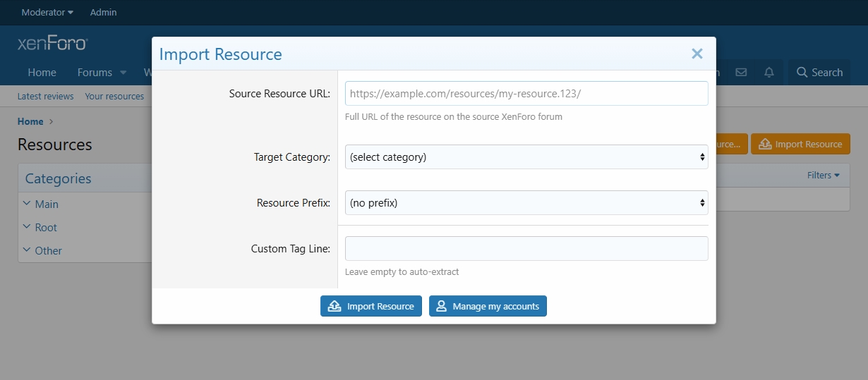Expand the Forums navigation arrow
This screenshot has width=868, height=380.
point(123,72)
